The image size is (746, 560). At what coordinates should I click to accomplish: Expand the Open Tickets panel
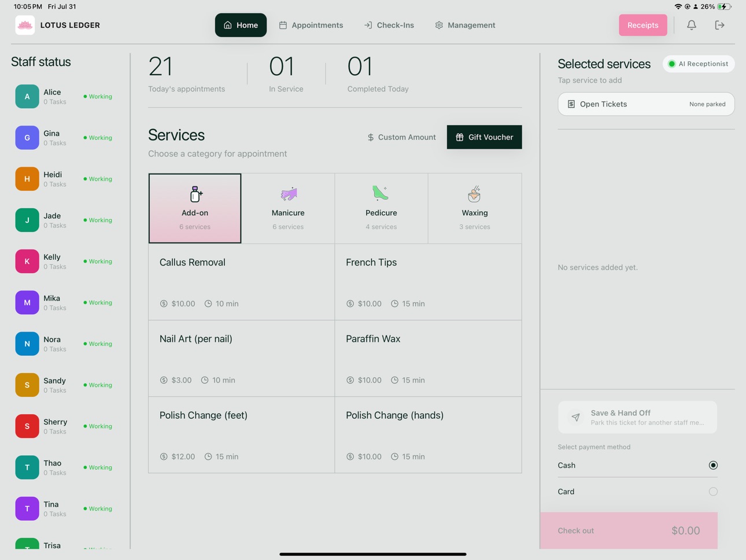[646, 104]
